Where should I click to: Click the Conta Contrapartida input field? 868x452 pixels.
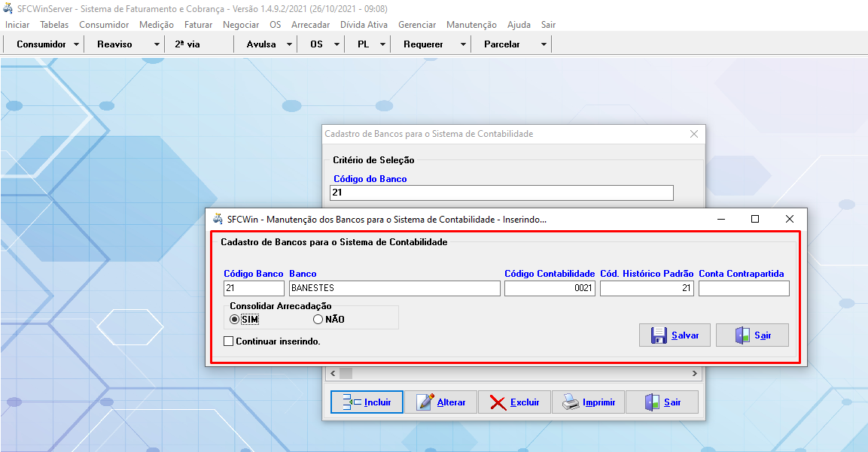pos(744,289)
